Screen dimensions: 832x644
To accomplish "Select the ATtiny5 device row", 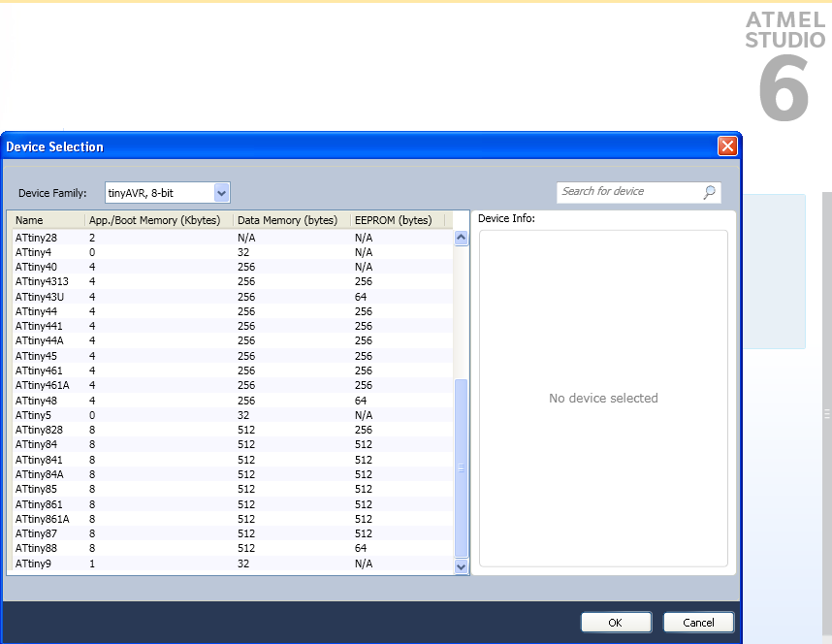I will coord(233,415).
